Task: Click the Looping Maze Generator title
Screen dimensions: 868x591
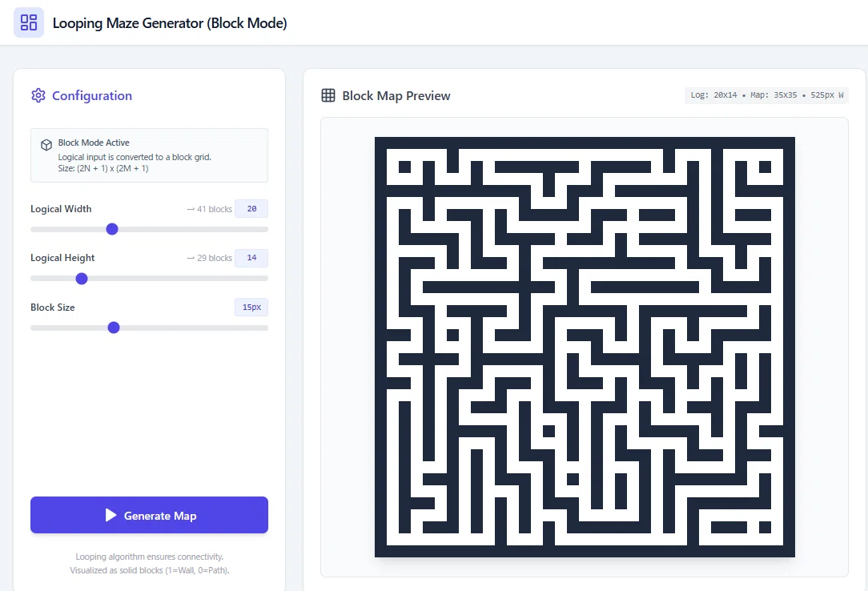Action: pyautogui.click(x=170, y=23)
